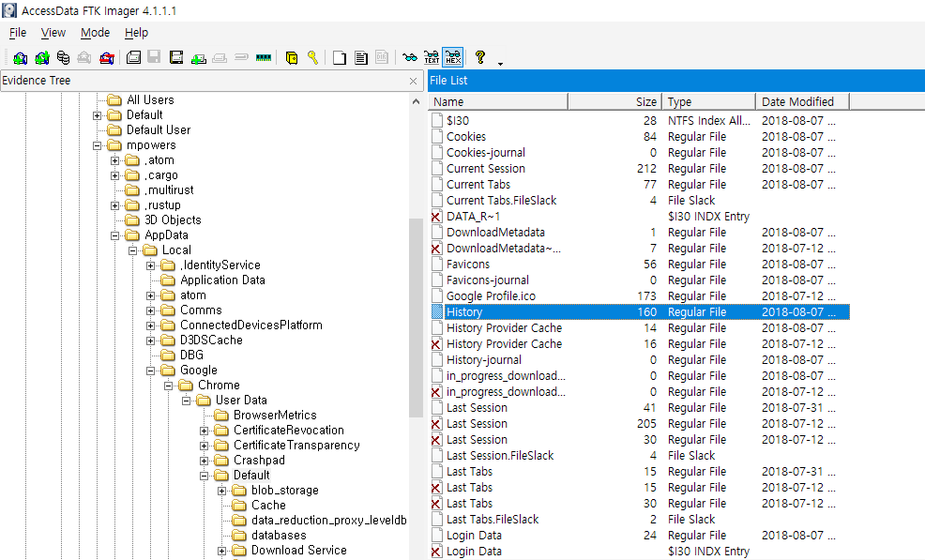Click the yellow question mark Help icon
Screen dimensions: 925x560
click(x=480, y=57)
